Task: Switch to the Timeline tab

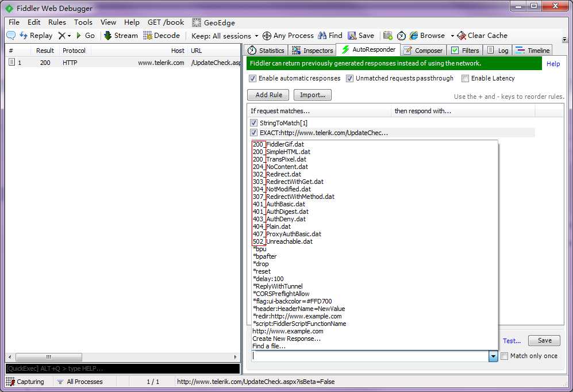Action: click(532, 51)
